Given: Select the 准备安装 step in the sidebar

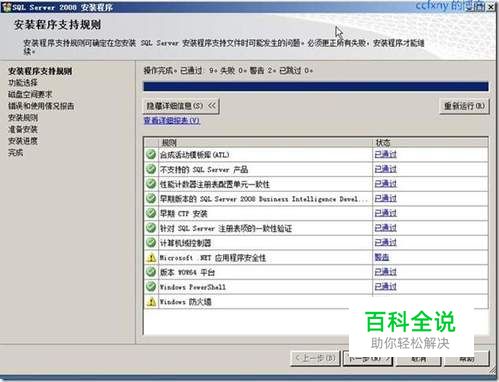Looking at the screenshot, I should 23,129.
